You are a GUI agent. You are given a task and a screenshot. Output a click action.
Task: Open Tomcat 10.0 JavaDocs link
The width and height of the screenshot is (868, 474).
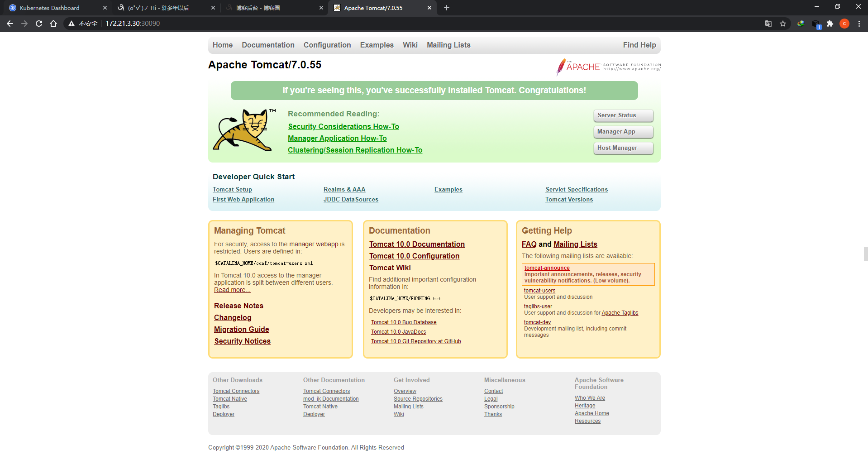pos(398,332)
